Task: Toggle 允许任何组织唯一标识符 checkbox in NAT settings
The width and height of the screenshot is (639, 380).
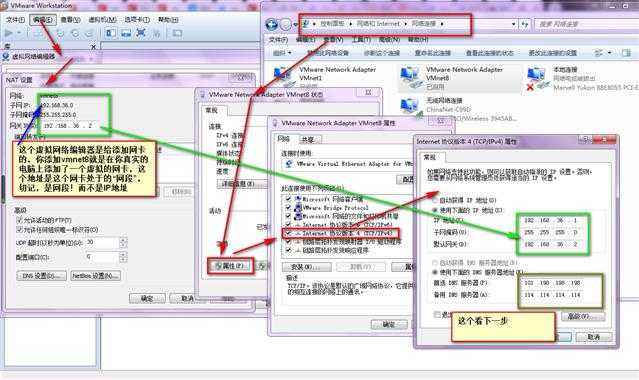Action: pyautogui.click(x=19, y=230)
